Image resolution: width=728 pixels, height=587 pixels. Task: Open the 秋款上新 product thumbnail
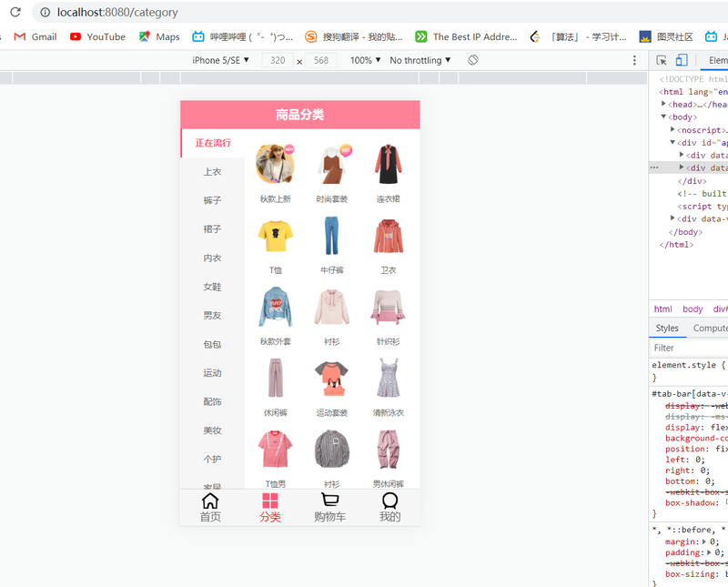point(276,164)
